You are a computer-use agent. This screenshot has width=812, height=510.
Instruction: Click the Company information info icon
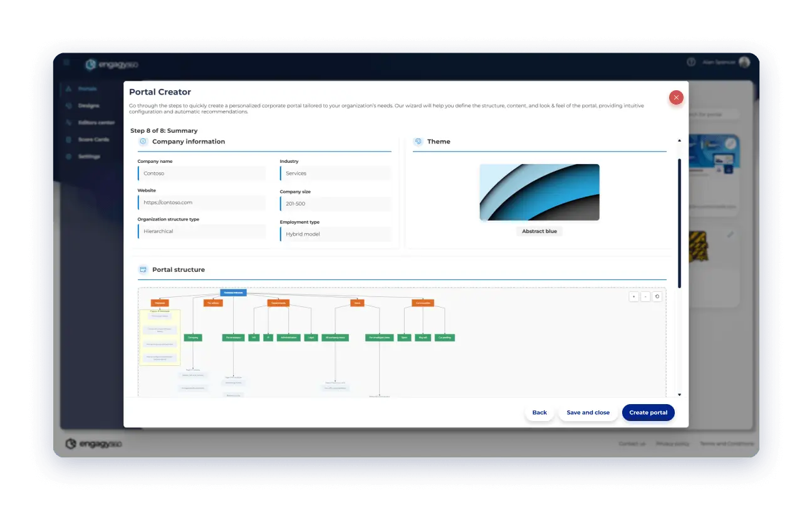[x=143, y=142]
